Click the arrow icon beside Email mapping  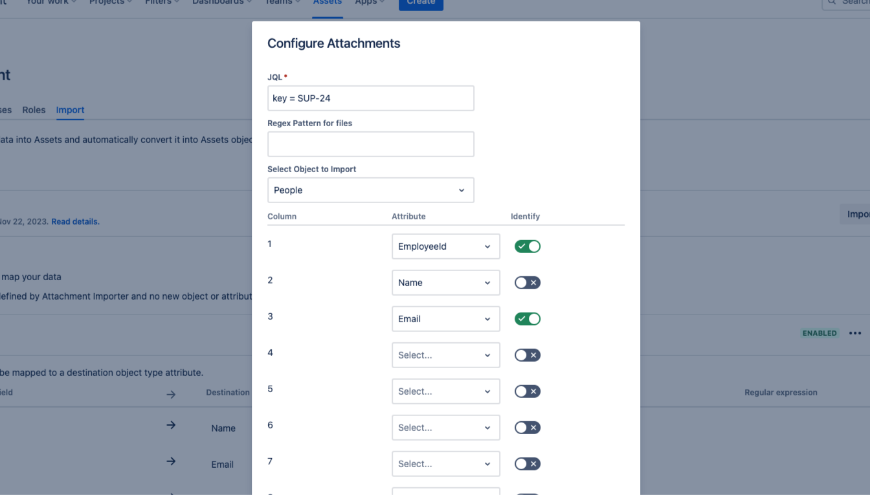coord(171,462)
